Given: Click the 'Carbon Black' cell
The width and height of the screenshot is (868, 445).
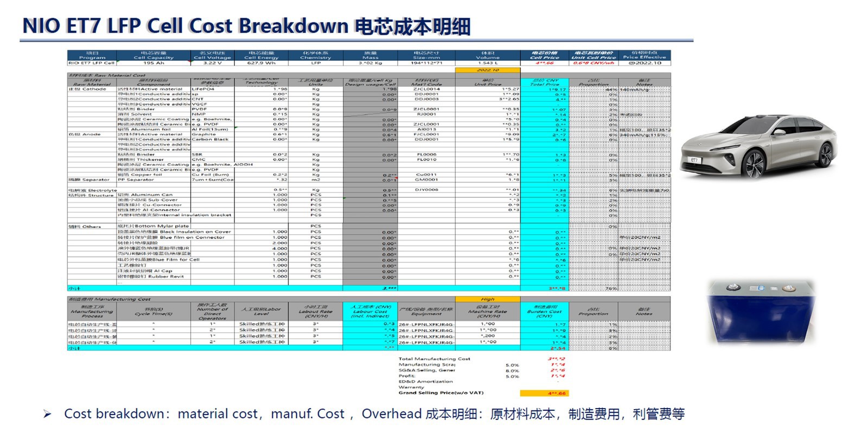Looking at the screenshot, I should click(x=212, y=139).
